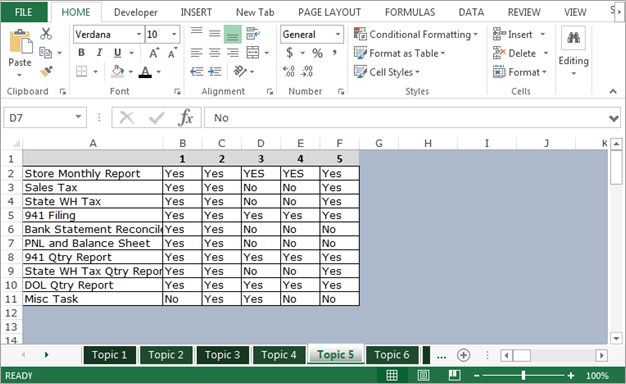This screenshot has height=384, width=626.
Task: Open the Verdana font name dropdown
Action: 139,34
